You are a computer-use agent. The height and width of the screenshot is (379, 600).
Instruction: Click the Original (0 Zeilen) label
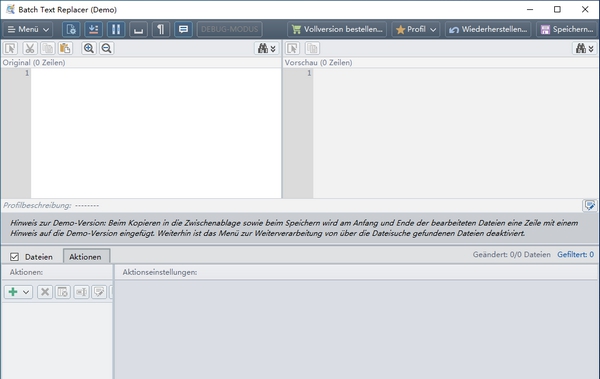[x=34, y=62]
